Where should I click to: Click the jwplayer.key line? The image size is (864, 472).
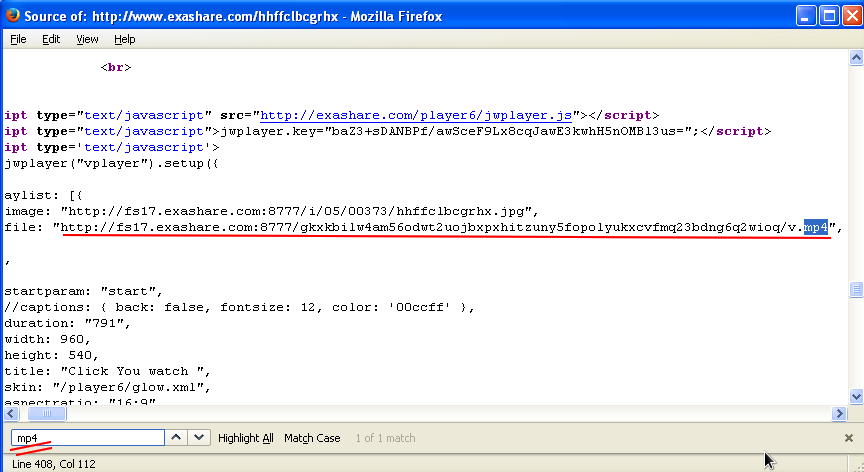coord(387,131)
